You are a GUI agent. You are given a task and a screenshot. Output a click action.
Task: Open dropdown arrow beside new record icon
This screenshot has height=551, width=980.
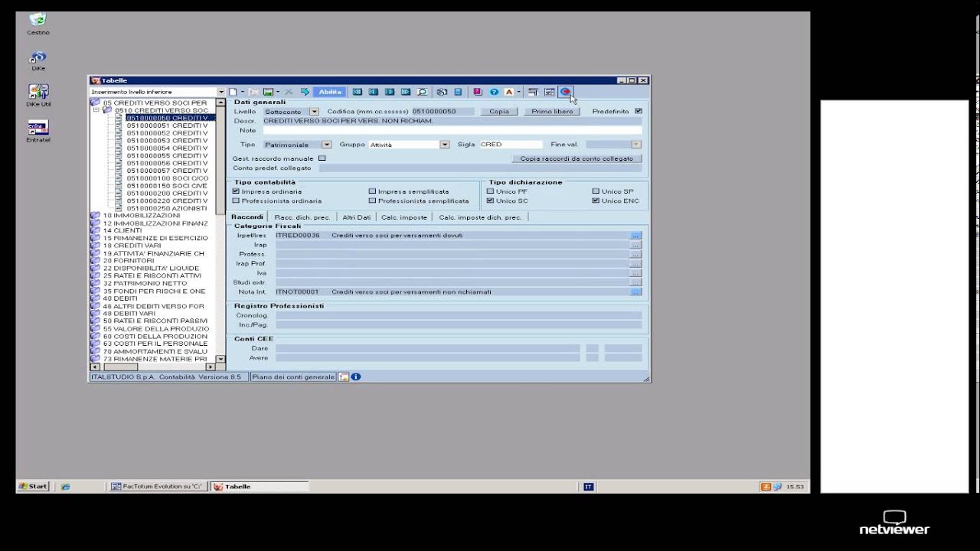pyautogui.click(x=243, y=92)
